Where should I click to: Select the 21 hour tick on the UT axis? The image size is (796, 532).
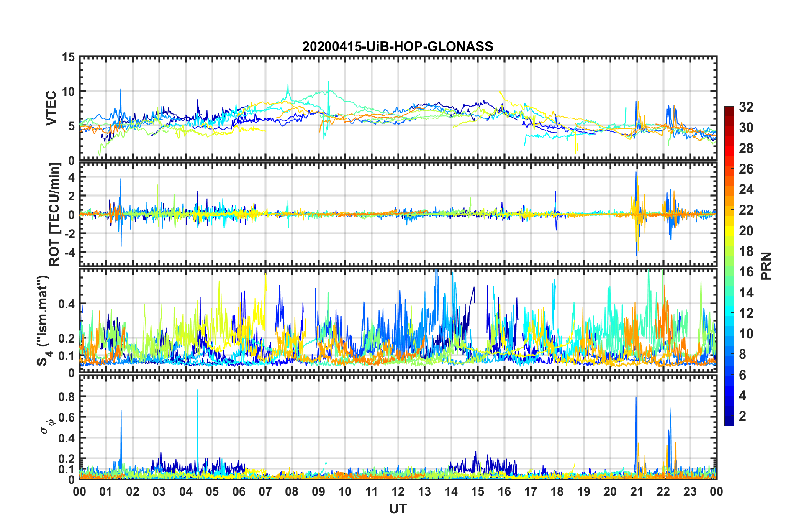click(x=637, y=491)
